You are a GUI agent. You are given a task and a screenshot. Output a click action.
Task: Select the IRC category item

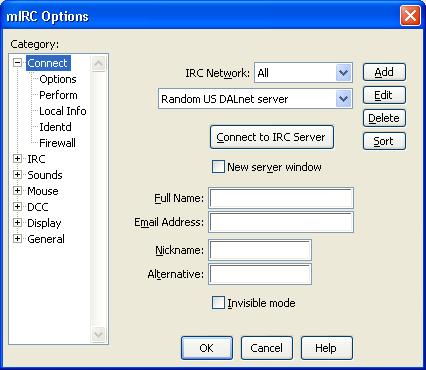tap(36, 159)
